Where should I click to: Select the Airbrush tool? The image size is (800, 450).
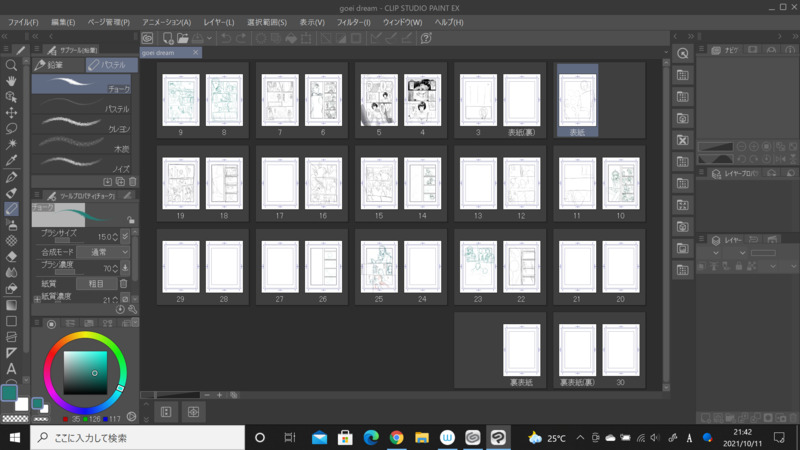tap(11, 224)
